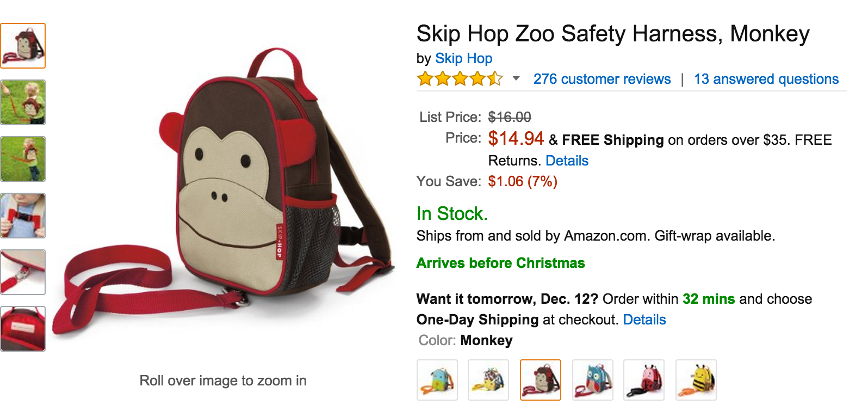Screen dimensions: 868x417
Task: Open the 276 customer reviews link
Action: [x=602, y=79]
